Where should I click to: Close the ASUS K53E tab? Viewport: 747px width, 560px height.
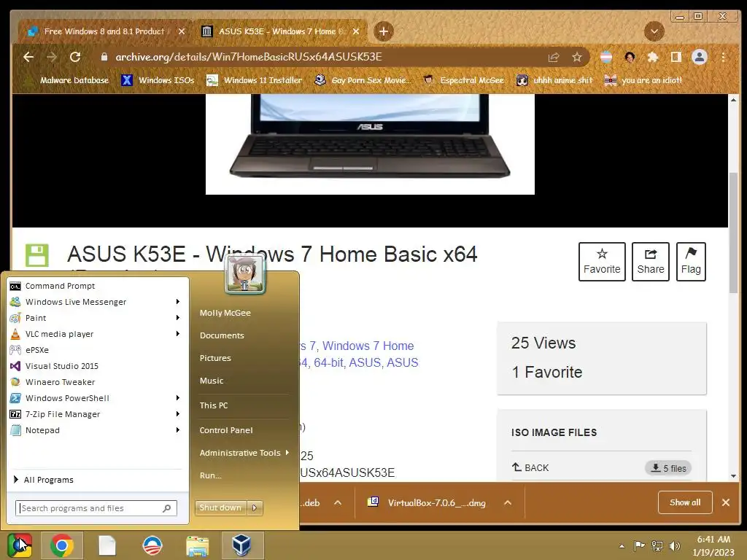356,31
